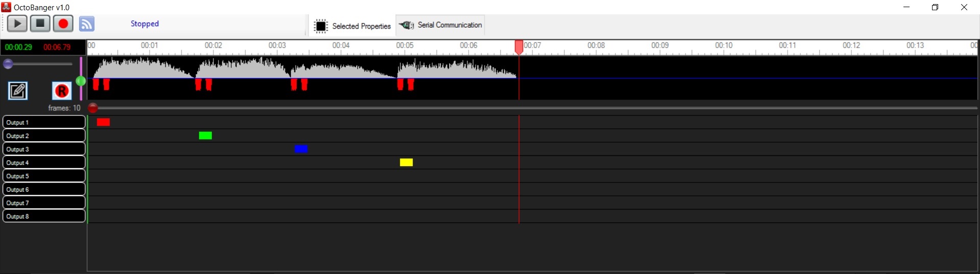Select the Output 3 channel label

[x=44, y=149]
